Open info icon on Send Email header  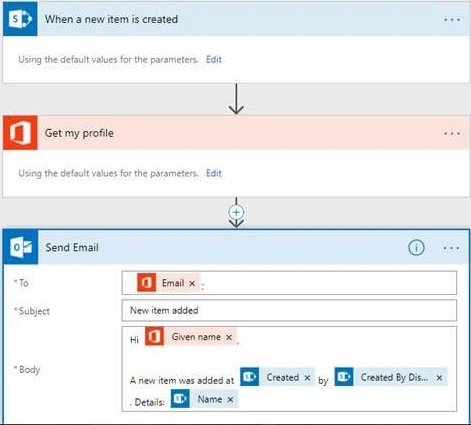pyautogui.click(x=416, y=248)
